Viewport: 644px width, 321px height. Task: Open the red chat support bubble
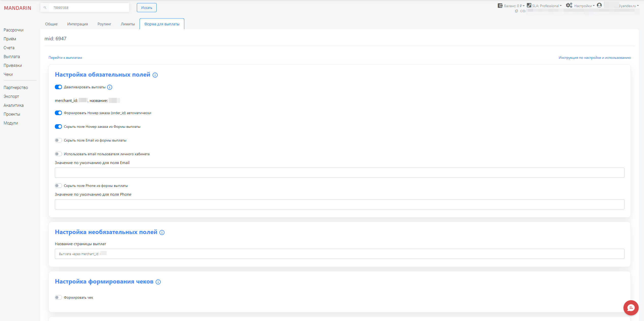click(x=631, y=308)
